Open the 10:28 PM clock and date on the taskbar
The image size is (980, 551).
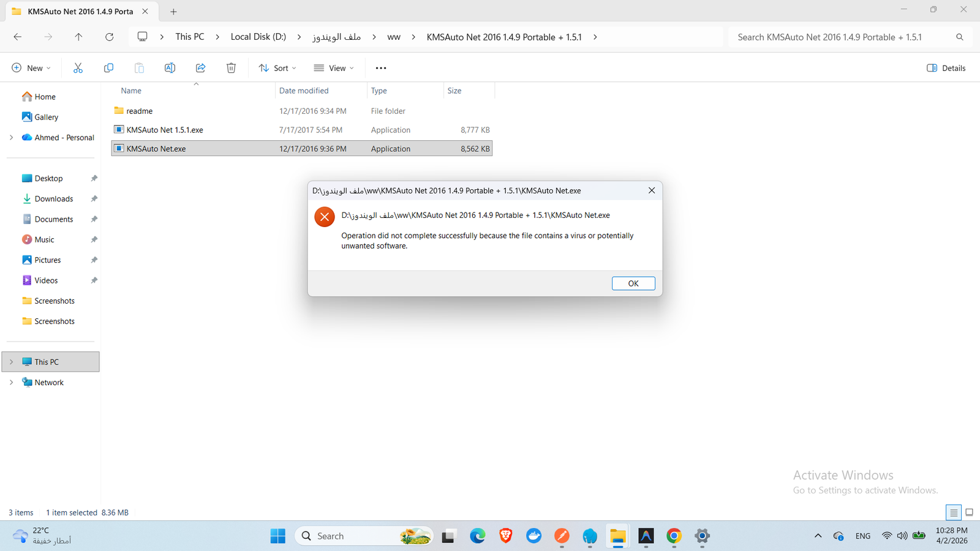[x=952, y=536]
